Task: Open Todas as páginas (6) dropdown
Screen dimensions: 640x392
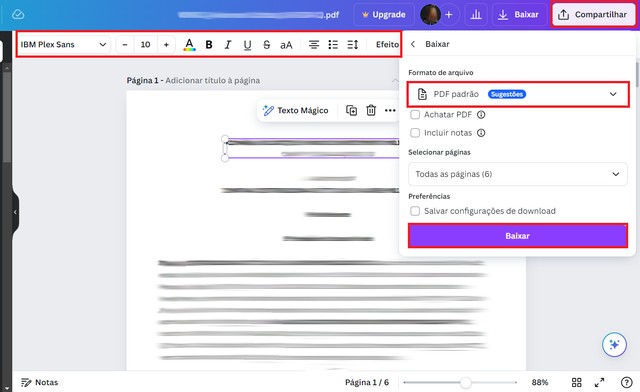Action: tap(518, 174)
